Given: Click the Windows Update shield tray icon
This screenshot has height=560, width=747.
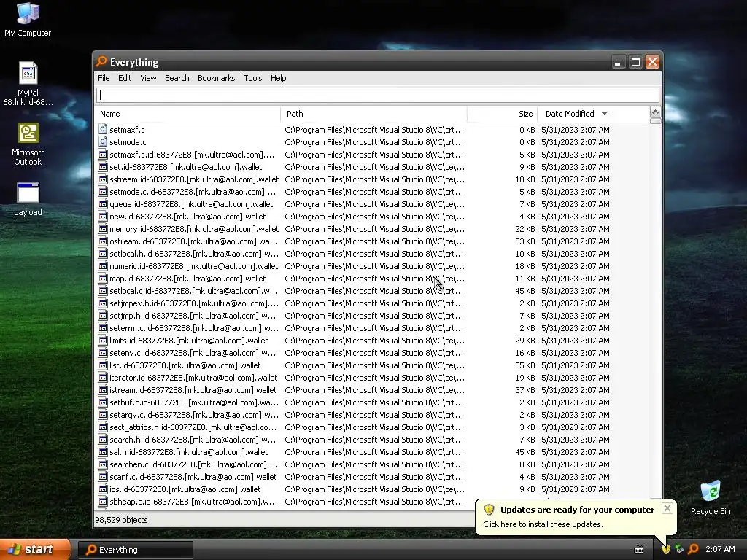Looking at the screenshot, I should [x=666, y=550].
